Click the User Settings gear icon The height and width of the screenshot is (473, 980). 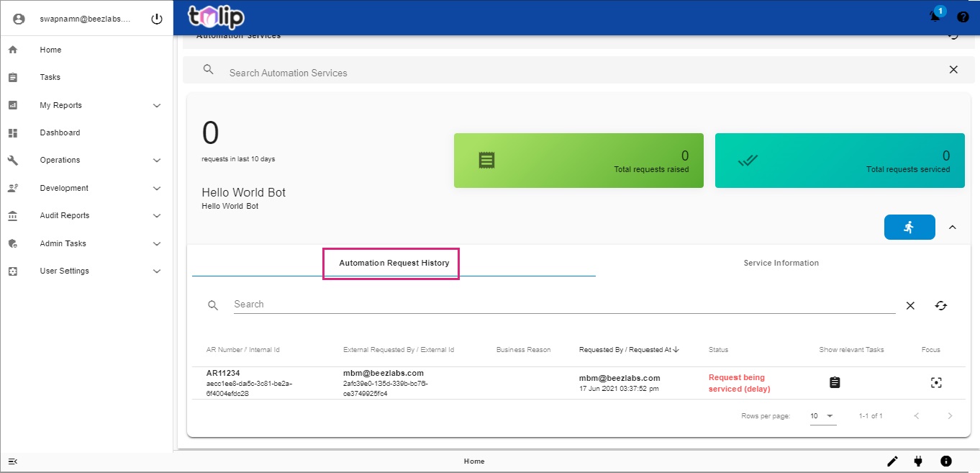click(12, 271)
